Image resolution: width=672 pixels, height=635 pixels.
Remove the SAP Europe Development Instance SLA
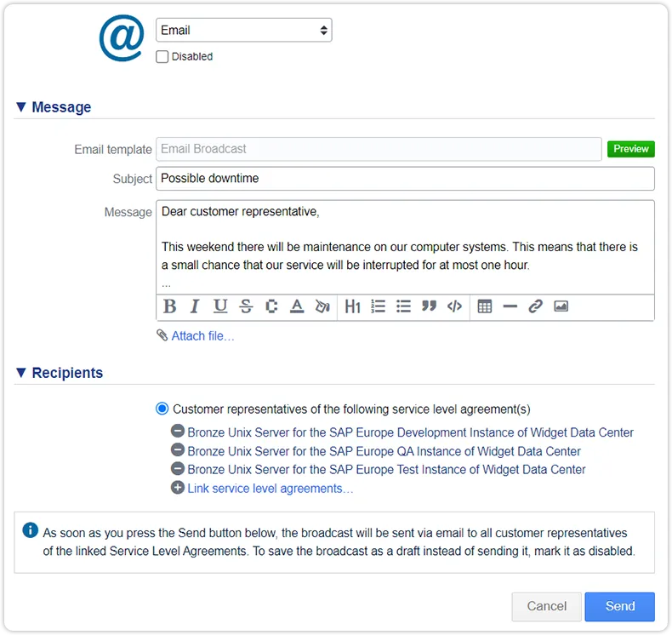tap(178, 431)
